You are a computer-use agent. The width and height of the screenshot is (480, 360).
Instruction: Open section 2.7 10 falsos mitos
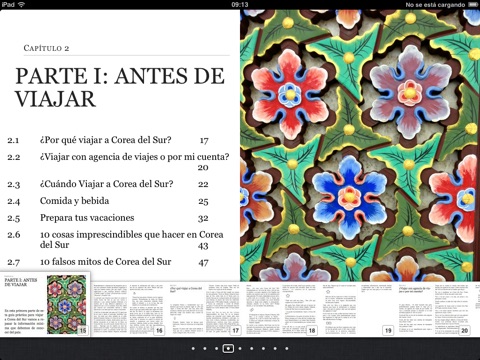tap(108, 262)
